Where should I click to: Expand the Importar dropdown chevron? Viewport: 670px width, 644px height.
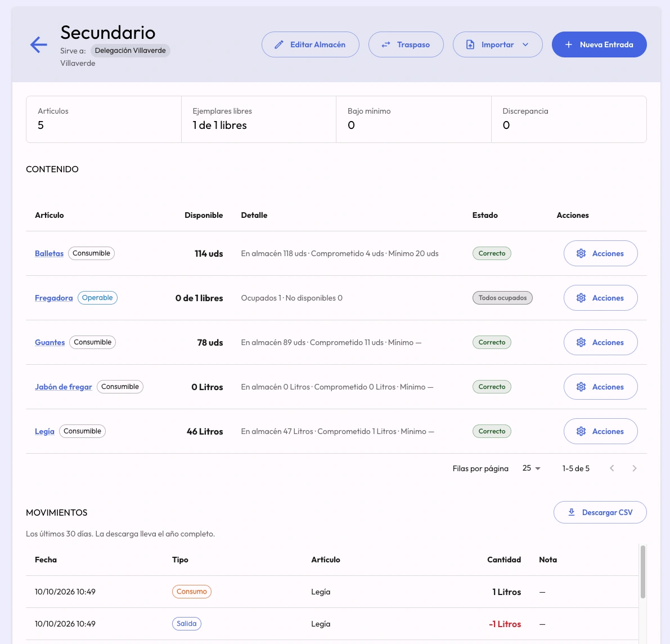pyautogui.click(x=525, y=44)
